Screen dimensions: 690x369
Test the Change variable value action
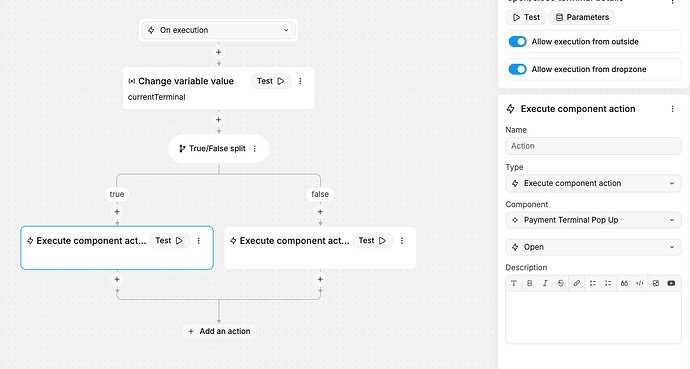(x=271, y=81)
